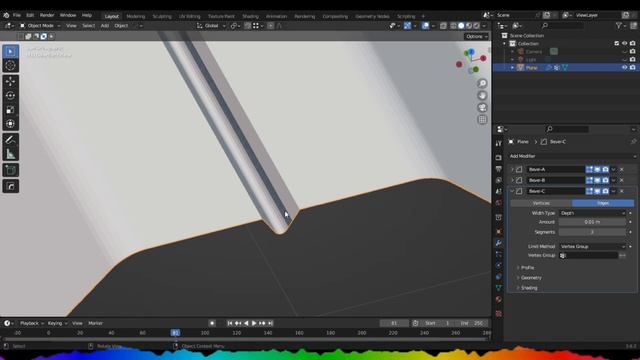This screenshot has height=360, width=640.
Task: Select the Select Box tool
Action: click(11, 52)
